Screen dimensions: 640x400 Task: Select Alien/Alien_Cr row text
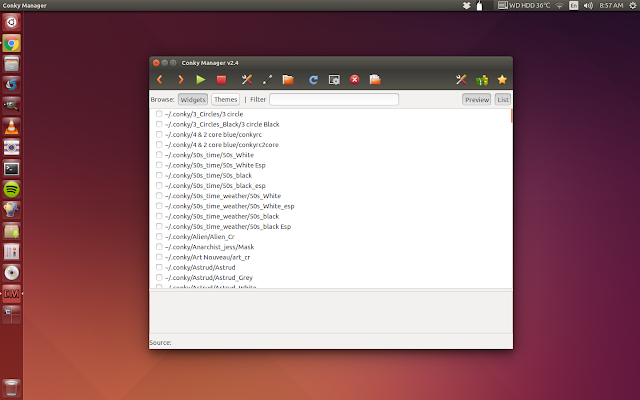200,237
